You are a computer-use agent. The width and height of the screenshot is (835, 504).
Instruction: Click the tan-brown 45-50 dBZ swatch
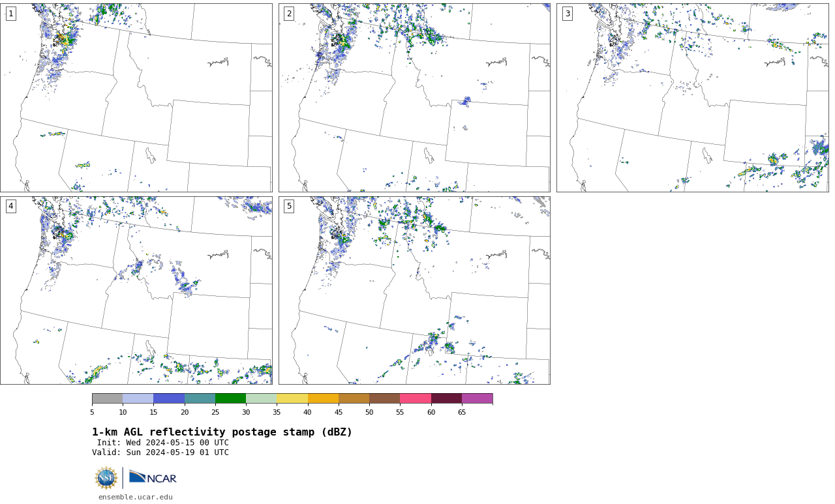tap(354, 398)
